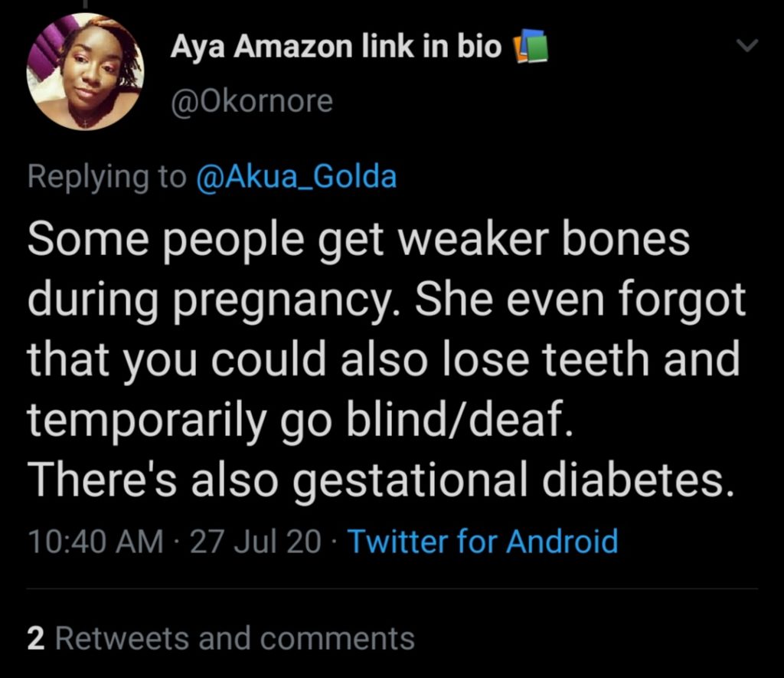The height and width of the screenshot is (678, 784).
Task: Open Aya's profile picture
Action: point(86,71)
